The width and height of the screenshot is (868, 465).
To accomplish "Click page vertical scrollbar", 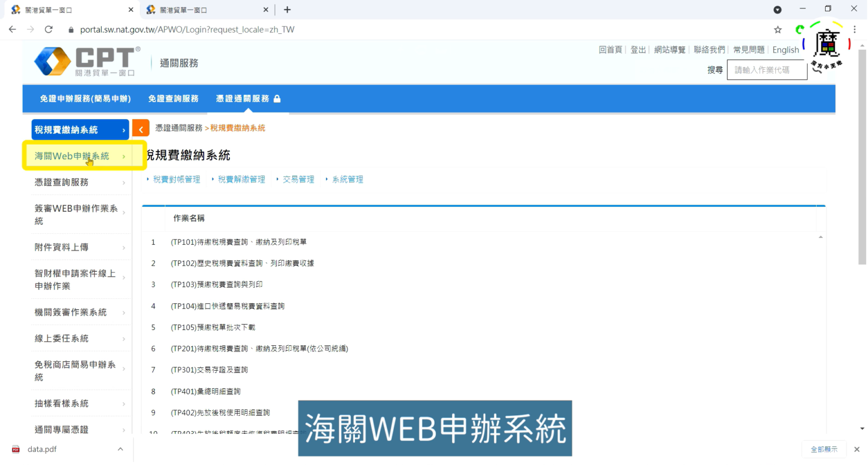I will coord(862,157).
